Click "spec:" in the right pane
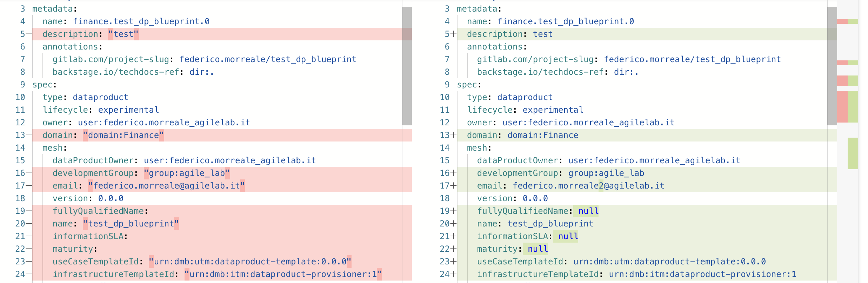This screenshot has width=868, height=283. click(469, 85)
